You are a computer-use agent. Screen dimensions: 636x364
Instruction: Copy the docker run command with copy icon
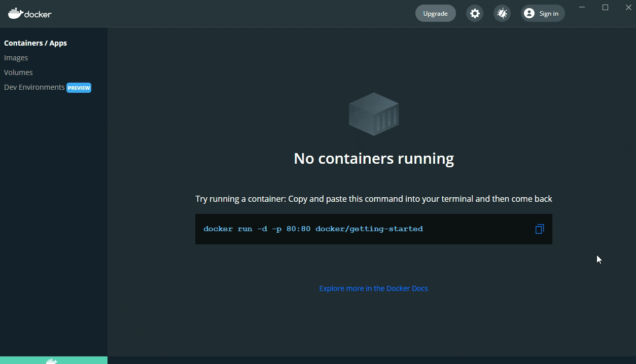539,229
